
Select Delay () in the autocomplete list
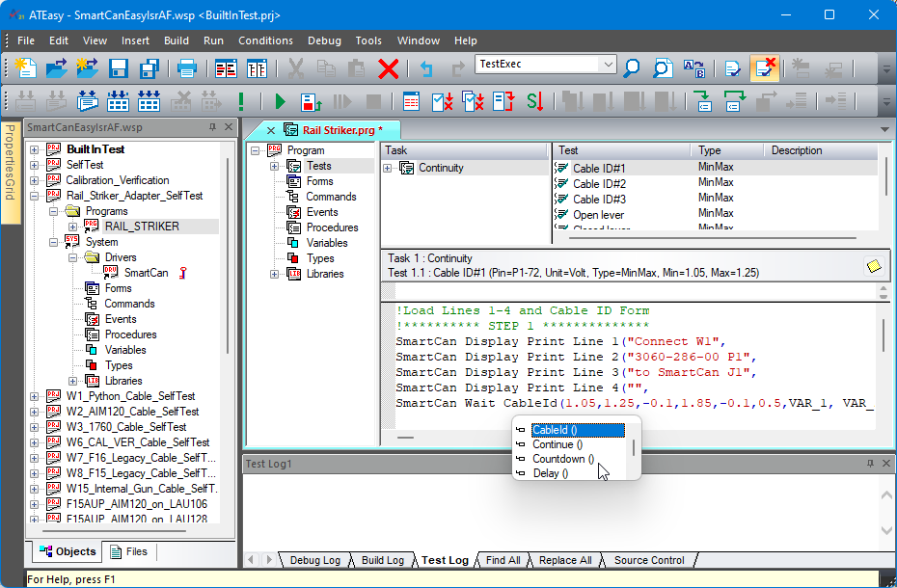[x=551, y=473]
